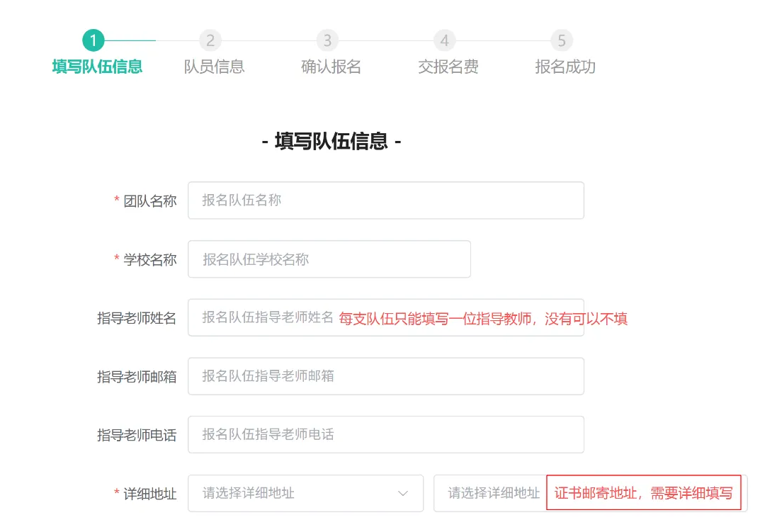Go to 确认报名 step label
Screen dimensions: 765x532
(331, 67)
